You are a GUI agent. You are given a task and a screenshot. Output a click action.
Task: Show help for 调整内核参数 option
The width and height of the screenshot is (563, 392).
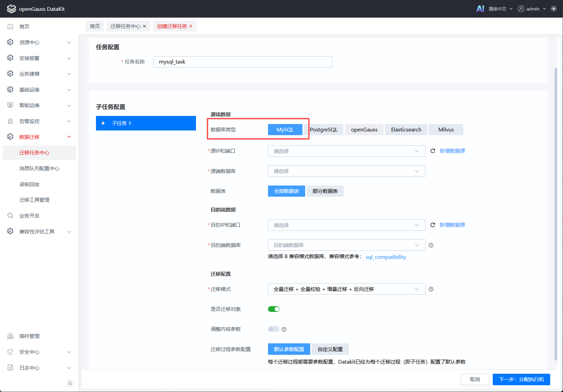[284, 329]
